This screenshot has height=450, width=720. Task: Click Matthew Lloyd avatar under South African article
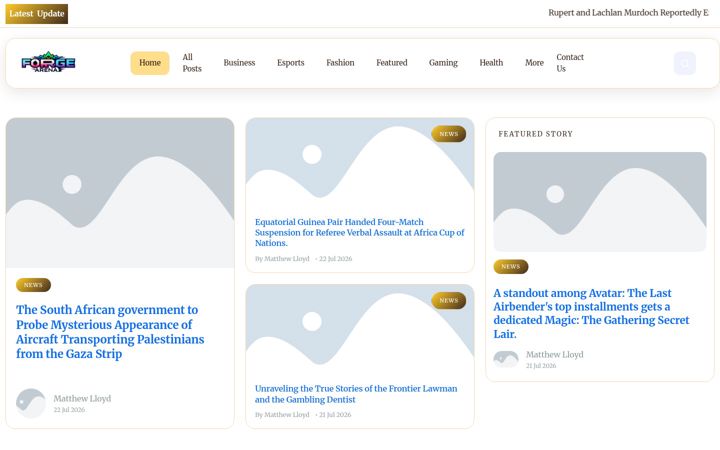tap(31, 403)
